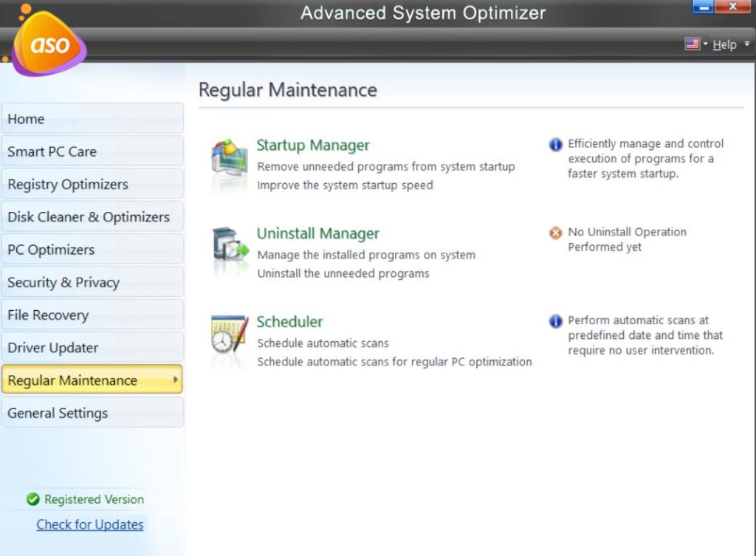Viewport: 756px width, 556px height.
Task: Click 'Schedule automatic scans' text line
Action: click(x=323, y=343)
